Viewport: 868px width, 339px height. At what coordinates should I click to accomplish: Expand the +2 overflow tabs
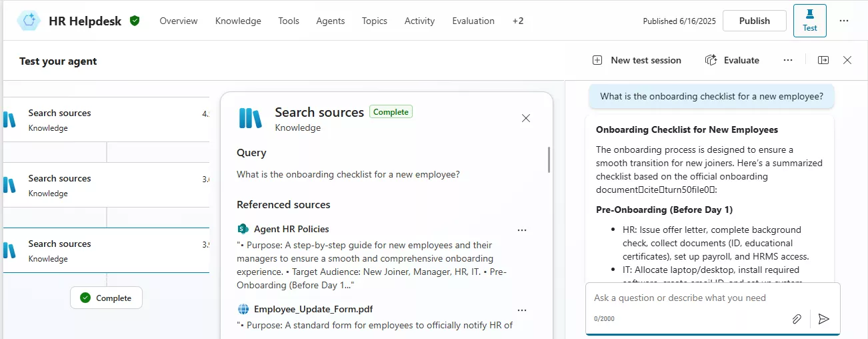[518, 21]
